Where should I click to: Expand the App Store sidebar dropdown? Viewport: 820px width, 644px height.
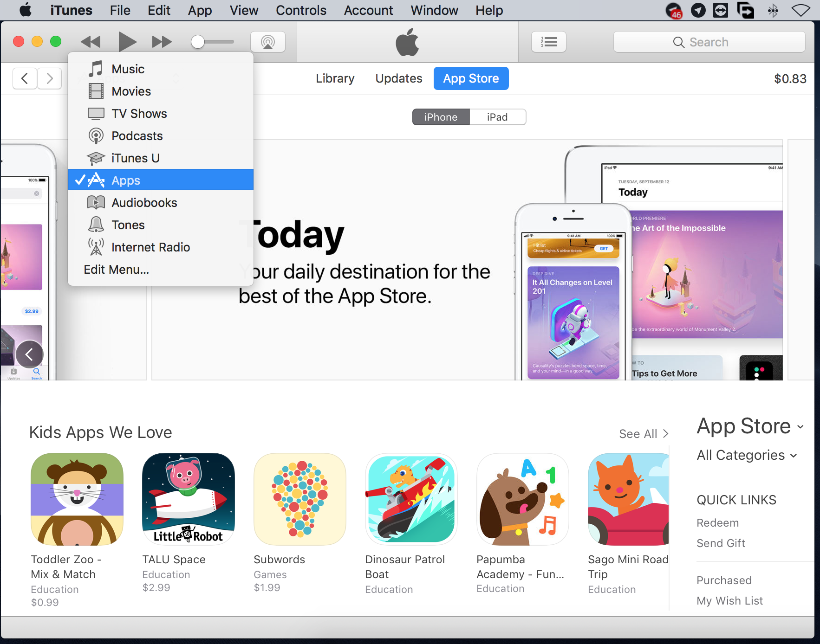click(x=750, y=426)
